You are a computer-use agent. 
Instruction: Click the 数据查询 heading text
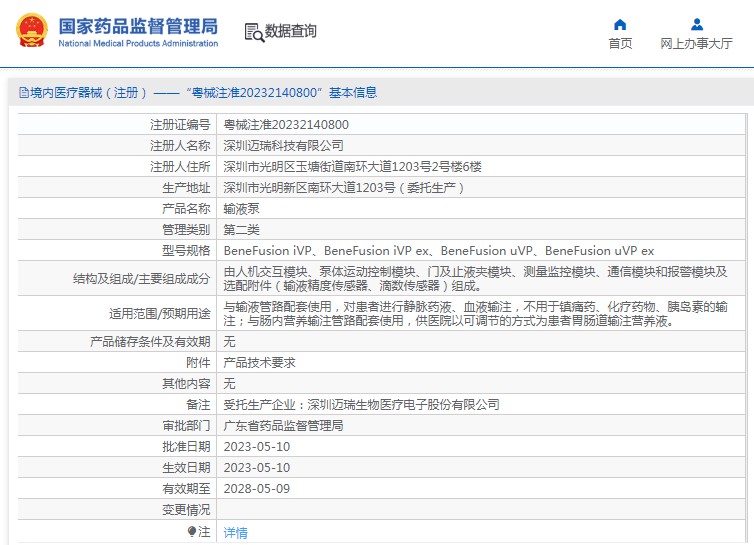coord(290,31)
